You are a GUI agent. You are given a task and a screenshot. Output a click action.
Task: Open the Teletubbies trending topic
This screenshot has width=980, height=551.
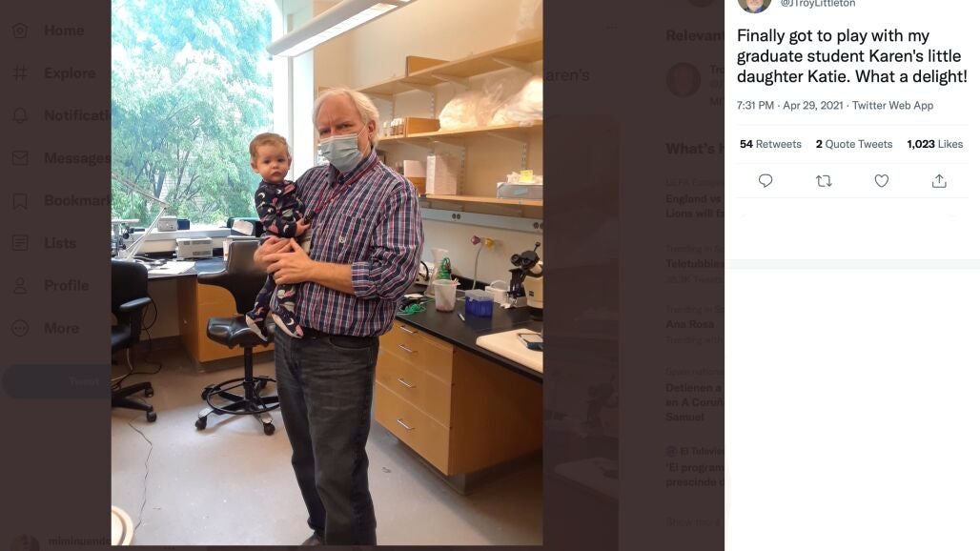tap(694, 264)
